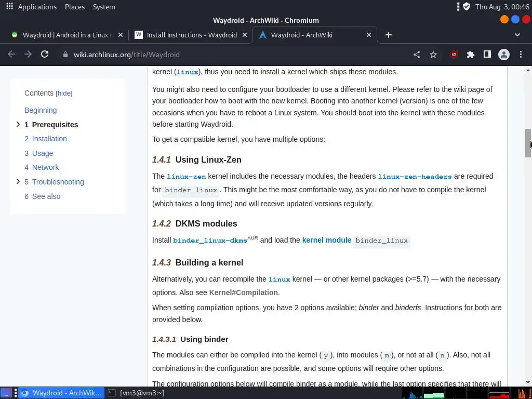Open the Applications menu

pyautogui.click(x=37, y=7)
